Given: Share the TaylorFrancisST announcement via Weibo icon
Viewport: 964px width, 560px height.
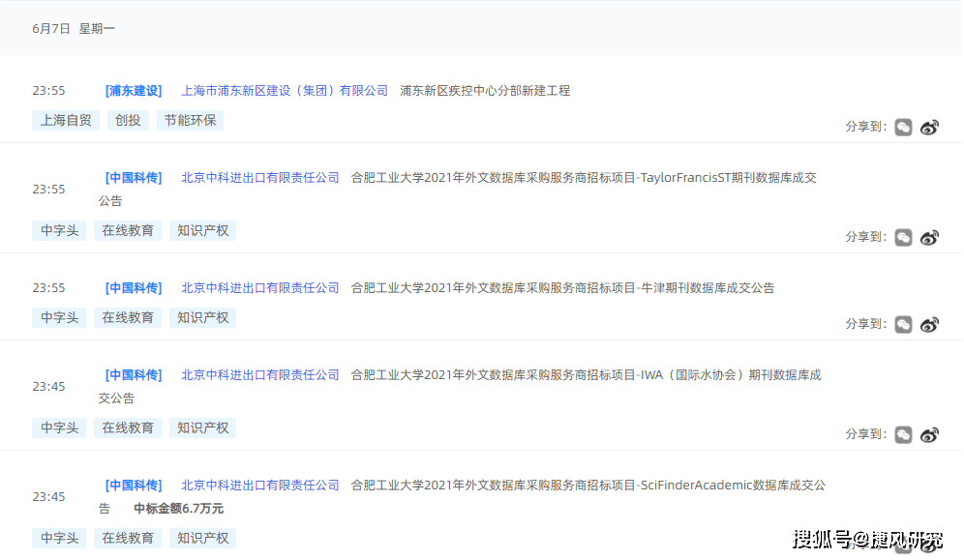Looking at the screenshot, I should 929,237.
